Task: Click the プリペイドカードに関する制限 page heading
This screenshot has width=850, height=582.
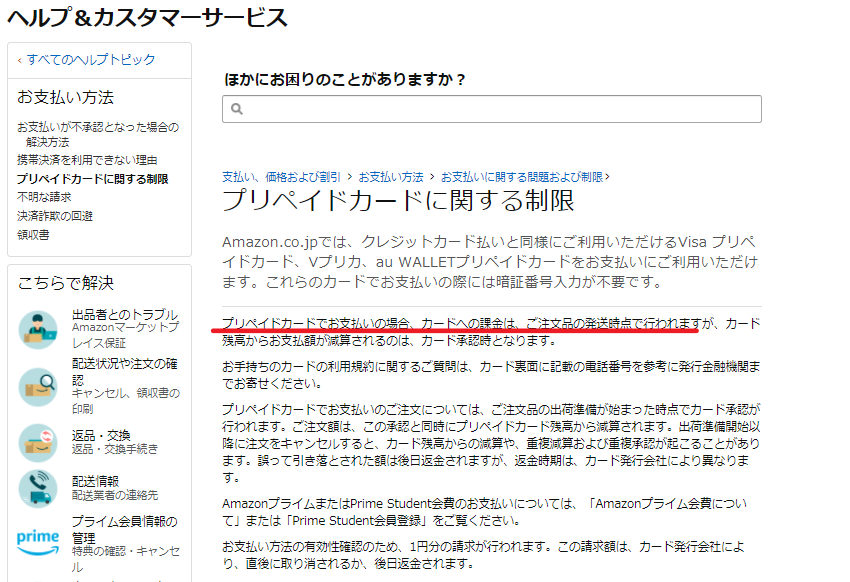Action: click(x=398, y=201)
